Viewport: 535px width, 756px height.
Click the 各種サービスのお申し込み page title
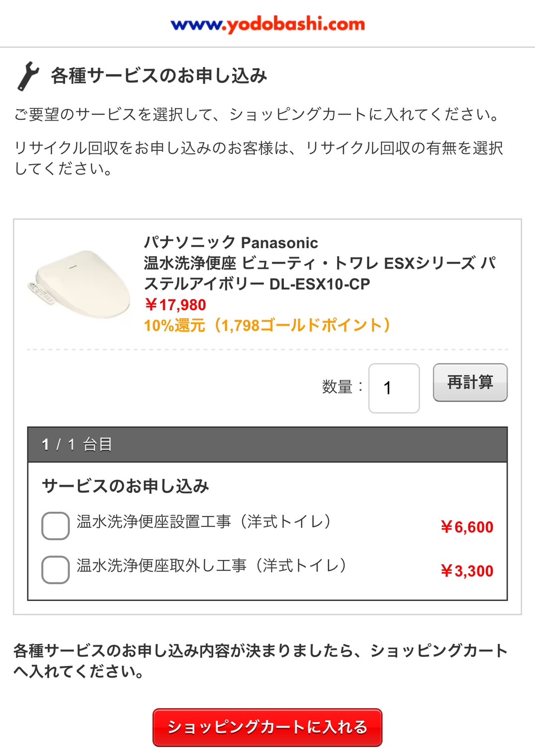[x=158, y=76]
